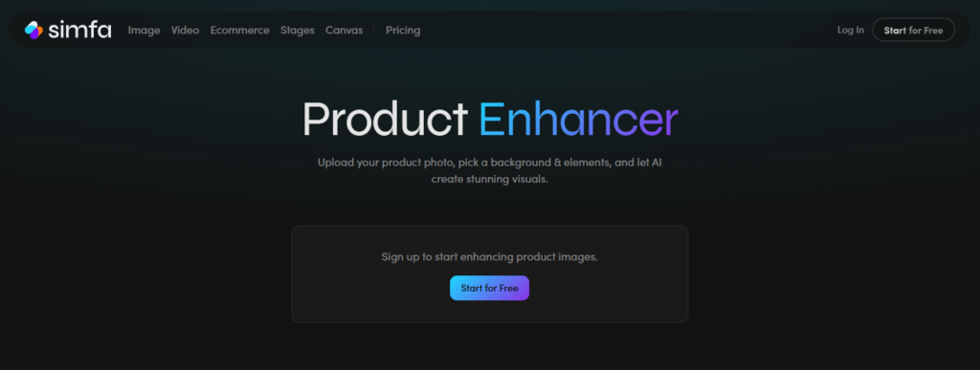Open the Stages menu
Viewport: 980px width, 370px height.
(x=298, y=30)
